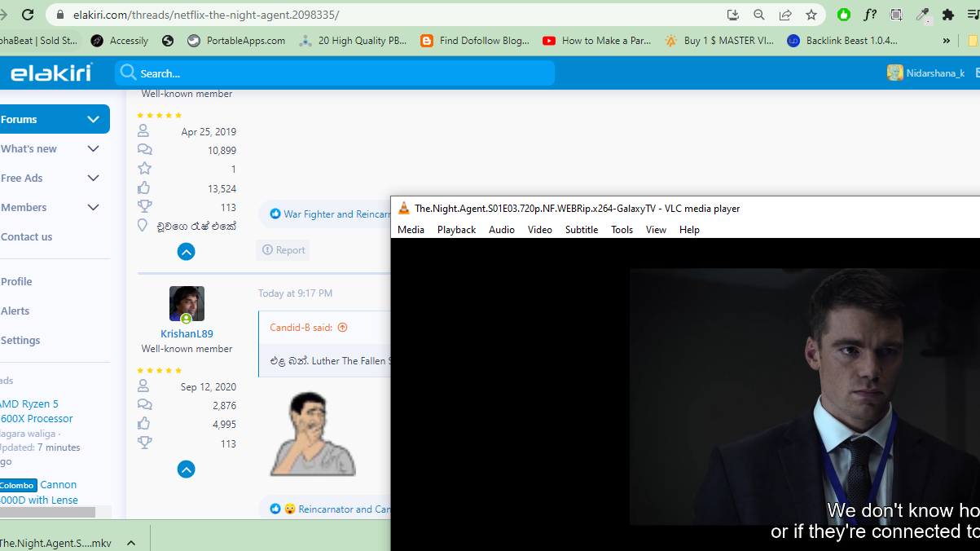Open the Backlink Beast 1.0.4 bookmark
The width and height of the screenshot is (980, 551).
coord(842,41)
